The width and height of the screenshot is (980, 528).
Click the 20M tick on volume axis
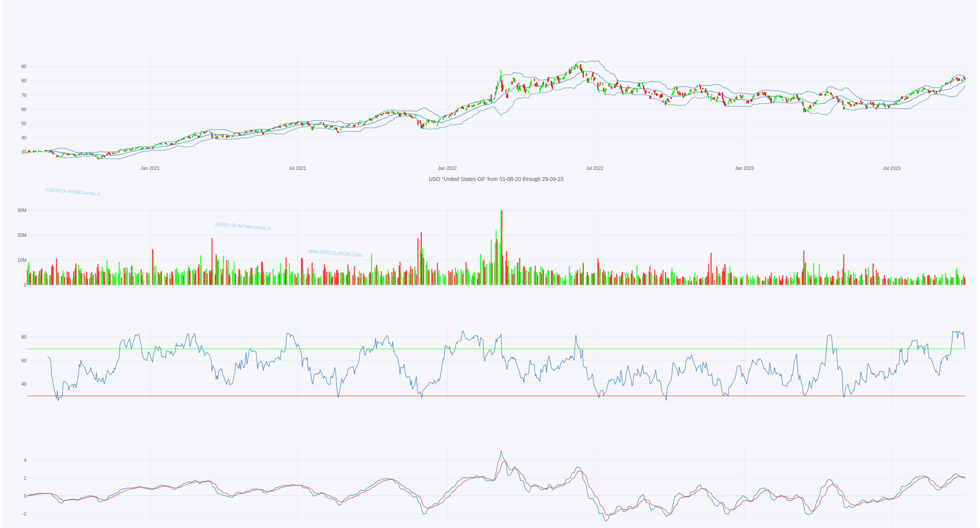pos(22,235)
